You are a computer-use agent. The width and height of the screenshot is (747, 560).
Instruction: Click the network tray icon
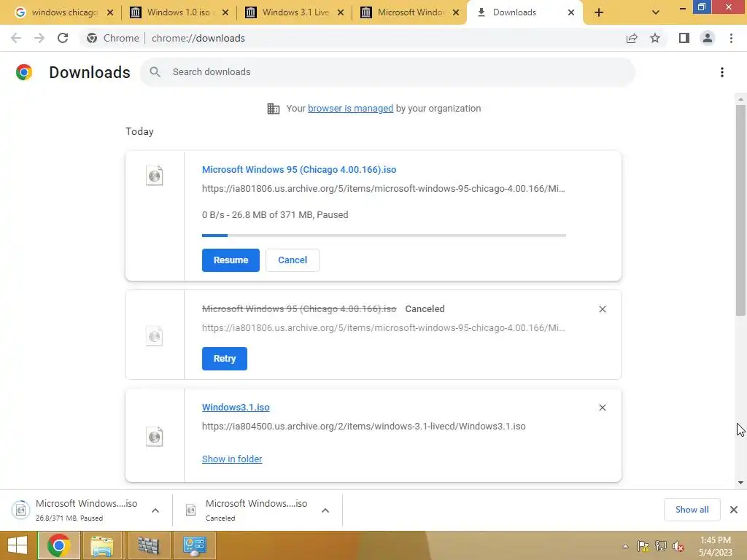(x=661, y=546)
